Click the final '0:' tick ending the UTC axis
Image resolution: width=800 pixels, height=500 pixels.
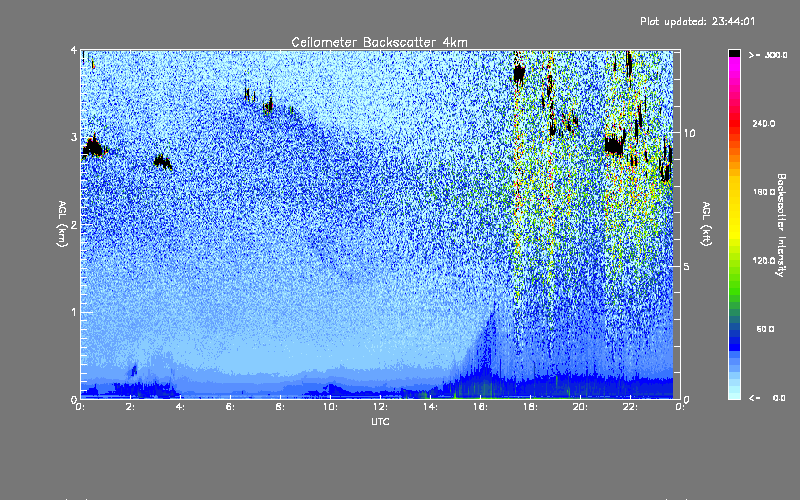pos(680,407)
